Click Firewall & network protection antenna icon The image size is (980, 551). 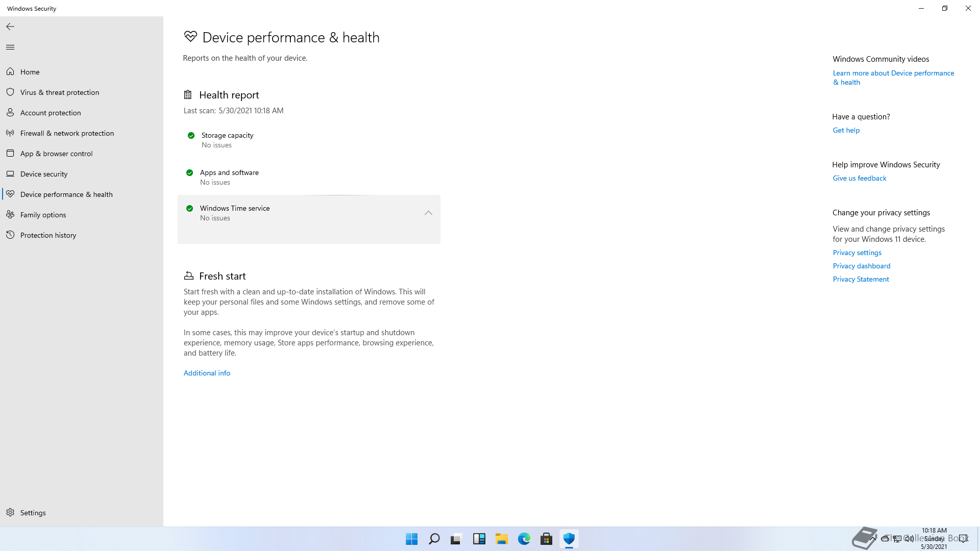(10, 133)
